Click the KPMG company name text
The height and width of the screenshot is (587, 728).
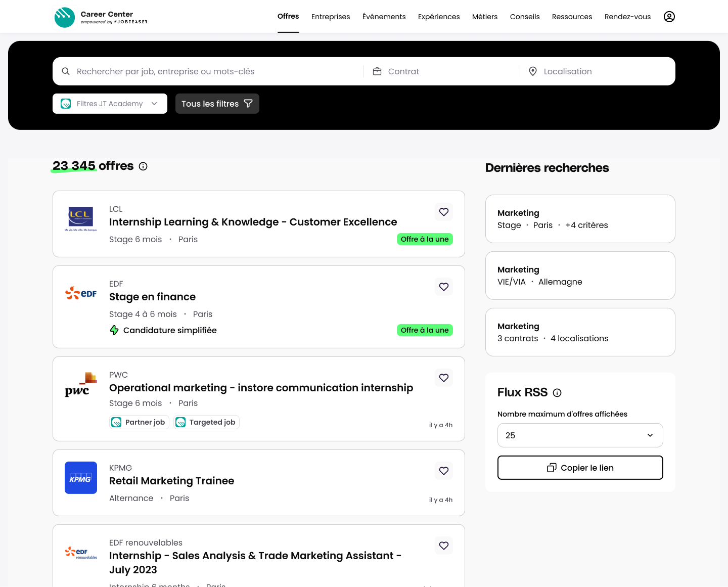pos(120,468)
